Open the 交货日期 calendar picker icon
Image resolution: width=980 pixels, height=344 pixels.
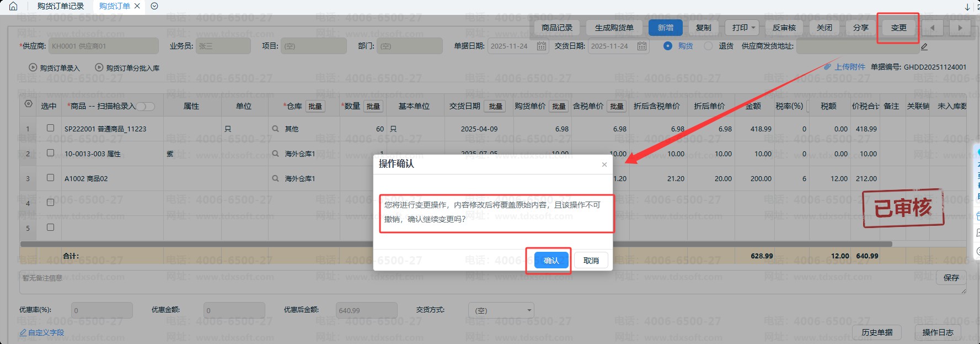coord(642,46)
